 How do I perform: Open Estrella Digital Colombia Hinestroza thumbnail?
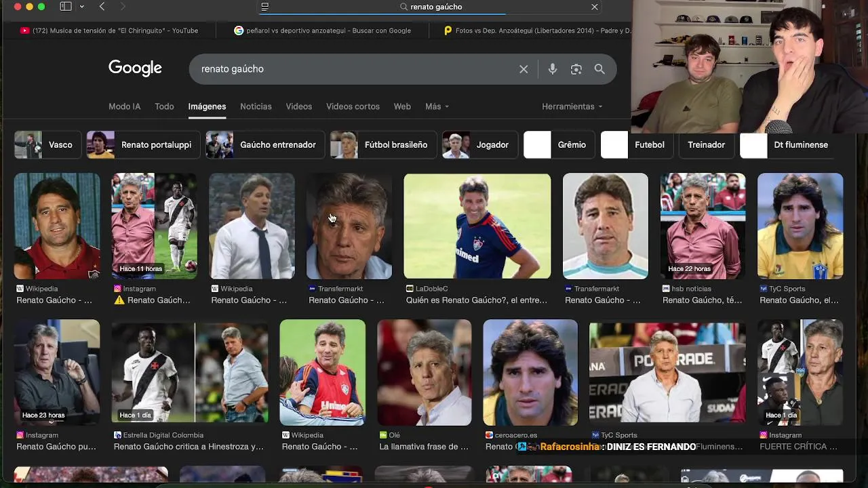pyautogui.click(x=190, y=372)
